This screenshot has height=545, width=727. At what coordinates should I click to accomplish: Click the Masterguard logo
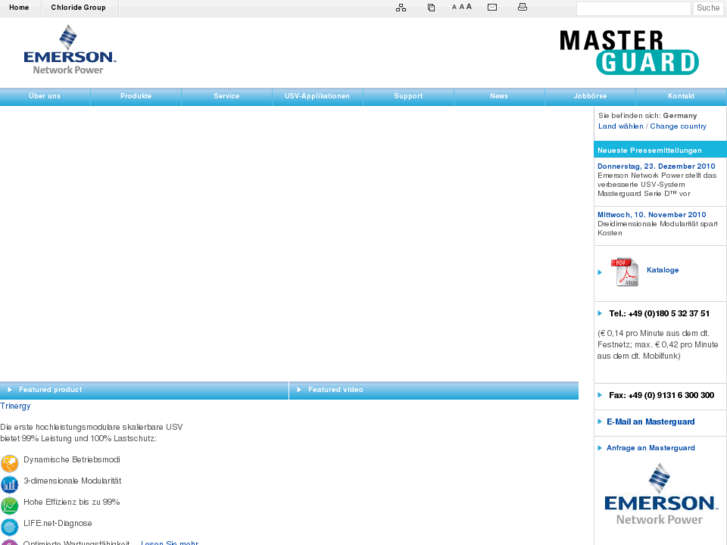click(x=629, y=52)
